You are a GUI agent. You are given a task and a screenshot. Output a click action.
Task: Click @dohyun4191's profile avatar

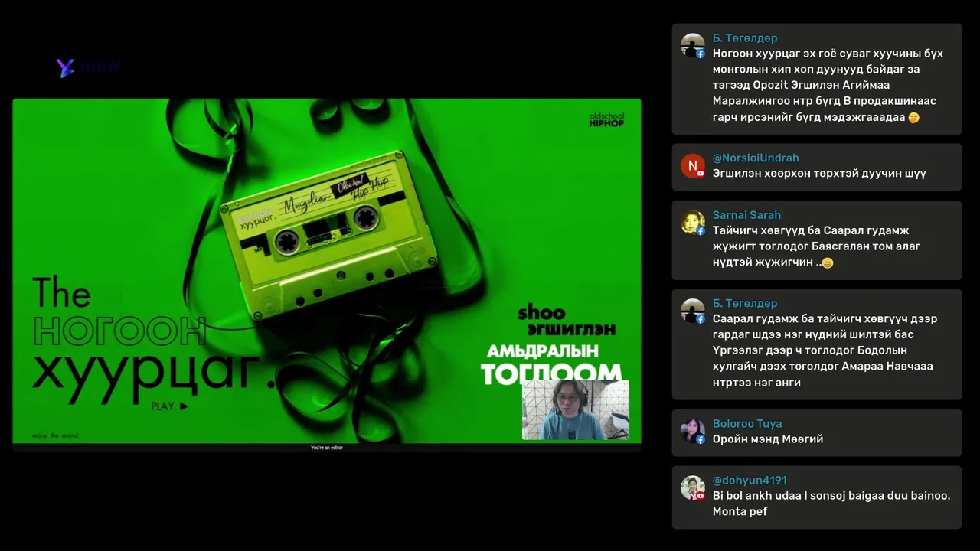point(692,488)
